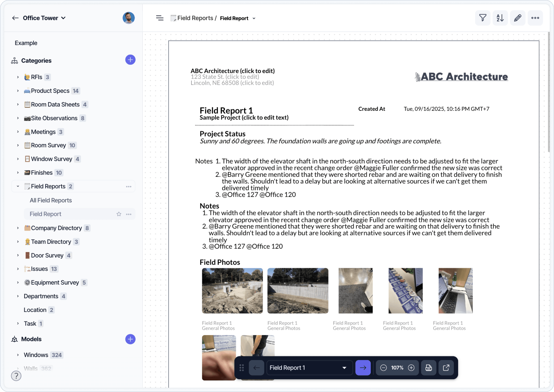
Task: Click the help question mark icon
Action: 16,376
